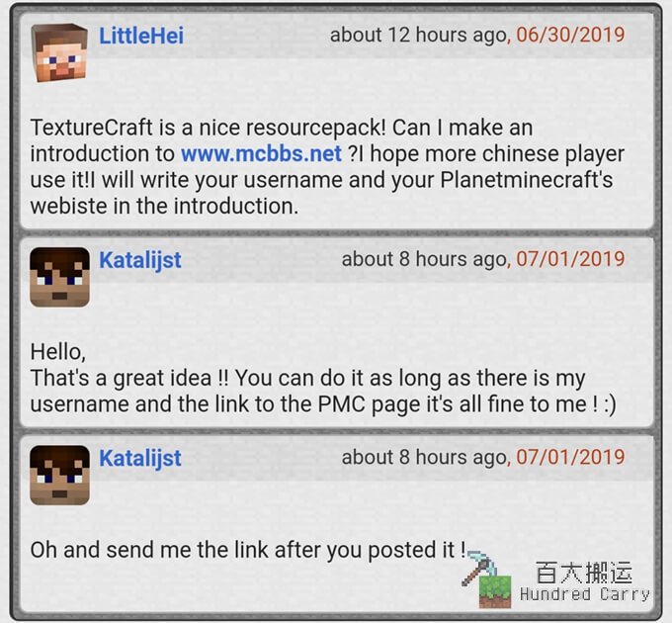This screenshot has height=623, width=672.
Task: Click the 'about 12 hours ago' timestamp
Action: click(x=418, y=36)
